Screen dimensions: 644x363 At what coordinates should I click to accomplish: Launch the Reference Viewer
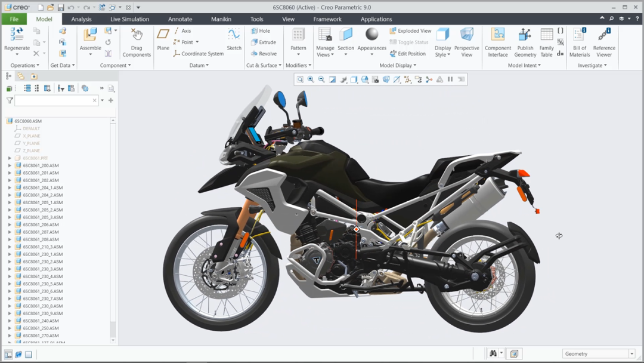click(604, 42)
